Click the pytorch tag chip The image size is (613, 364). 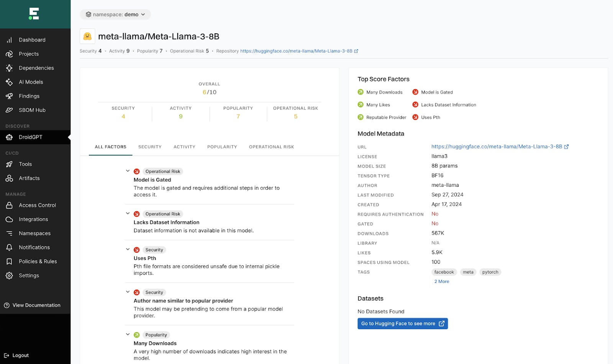click(x=490, y=272)
